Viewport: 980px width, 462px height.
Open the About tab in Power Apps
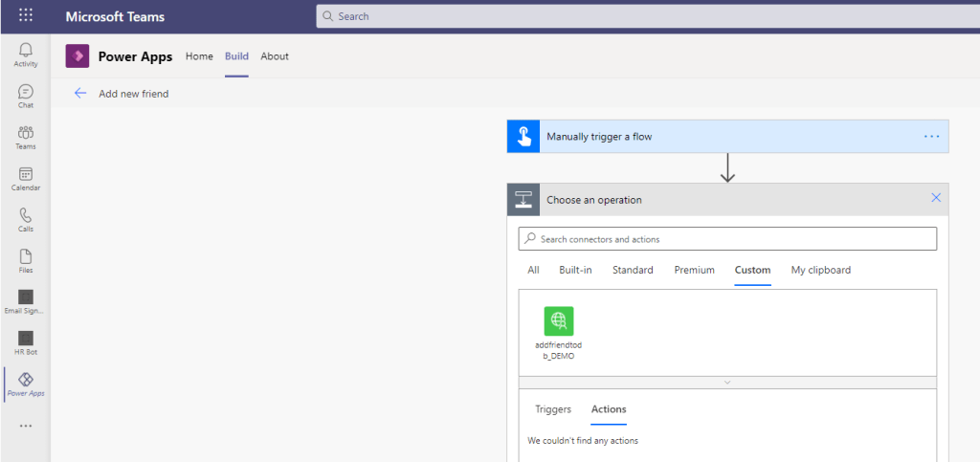pyautogui.click(x=275, y=56)
